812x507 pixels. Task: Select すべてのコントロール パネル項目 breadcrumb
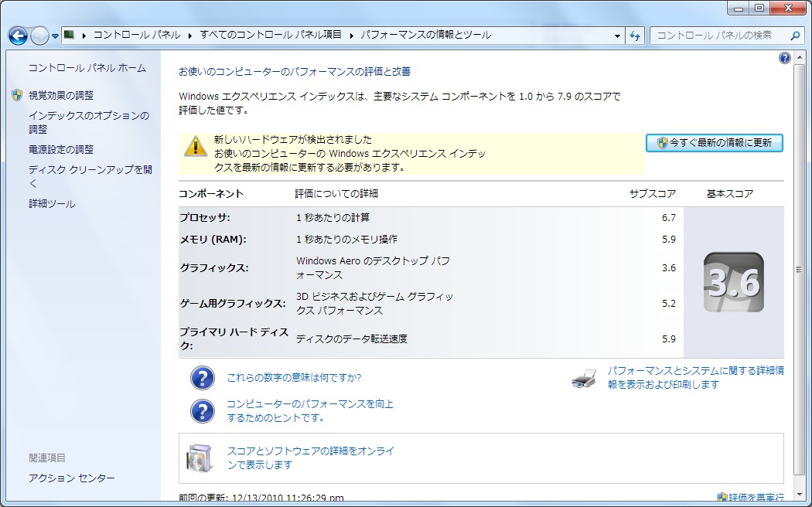tap(271, 35)
